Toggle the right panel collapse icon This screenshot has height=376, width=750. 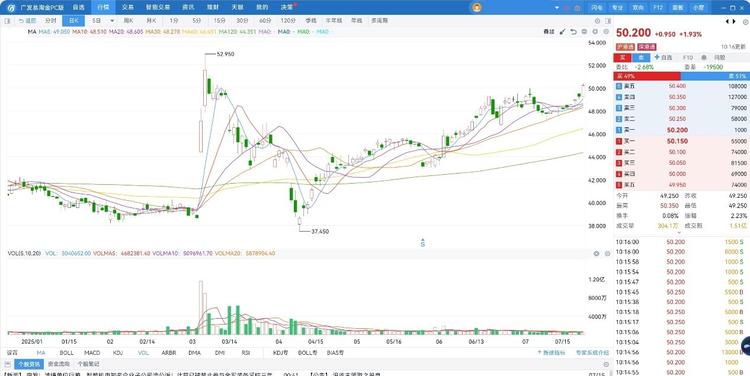[x=608, y=21]
